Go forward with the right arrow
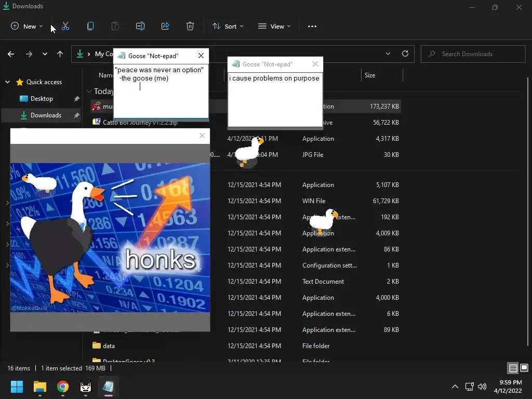The width and height of the screenshot is (532, 399). pyautogui.click(x=29, y=54)
